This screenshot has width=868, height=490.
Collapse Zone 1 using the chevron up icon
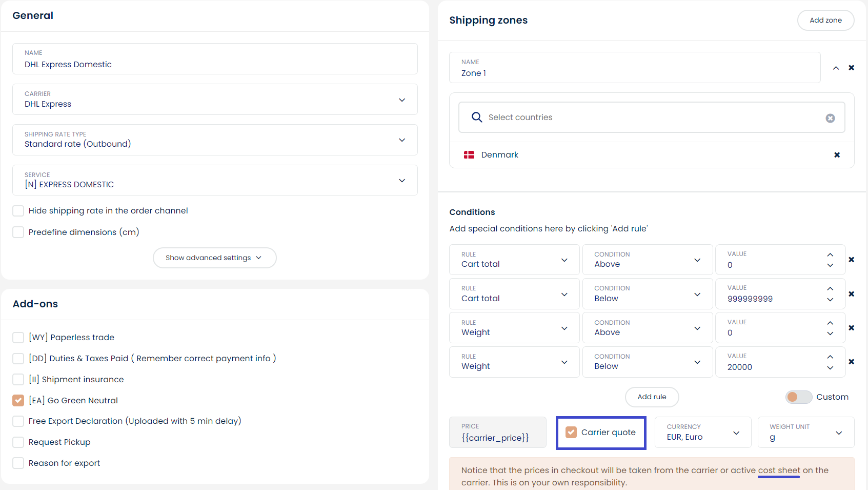(x=836, y=68)
